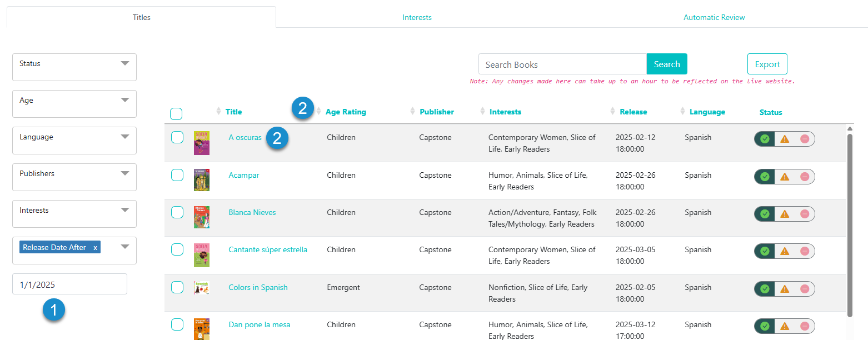Click the Cantante súper estrella cover thumbnail
868x340 pixels.
pyautogui.click(x=202, y=255)
